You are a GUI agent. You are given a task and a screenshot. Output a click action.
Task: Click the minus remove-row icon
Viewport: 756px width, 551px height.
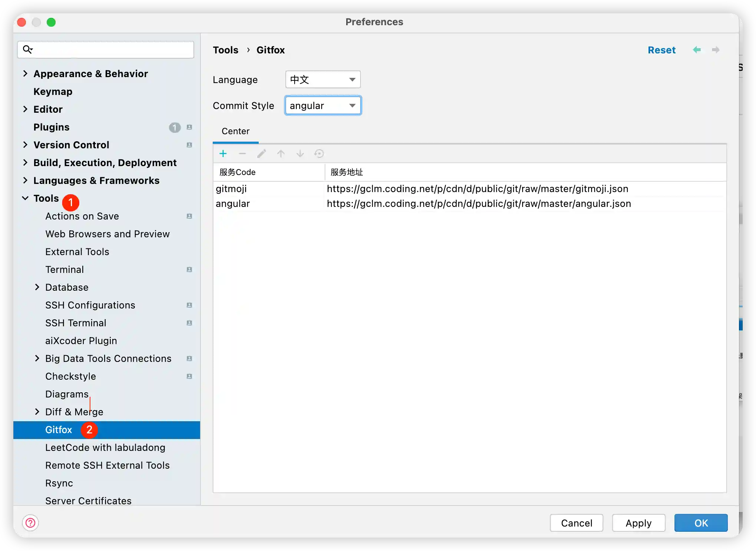pyautogui.click(x=242, y=154)
